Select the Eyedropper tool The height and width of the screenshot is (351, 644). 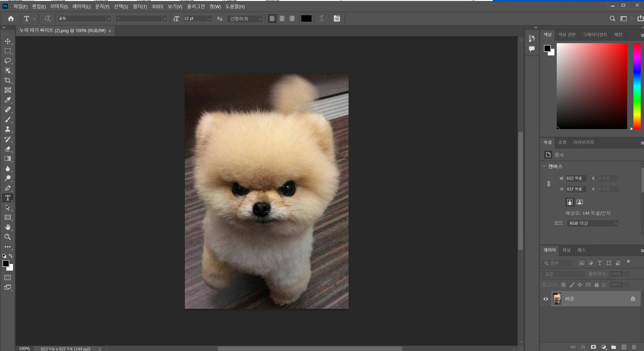pyautogui.click(x=8, y=100)
